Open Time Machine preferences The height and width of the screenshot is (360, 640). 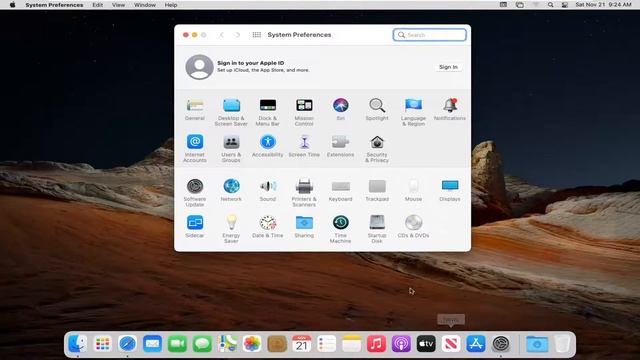(x=340, y=229)
